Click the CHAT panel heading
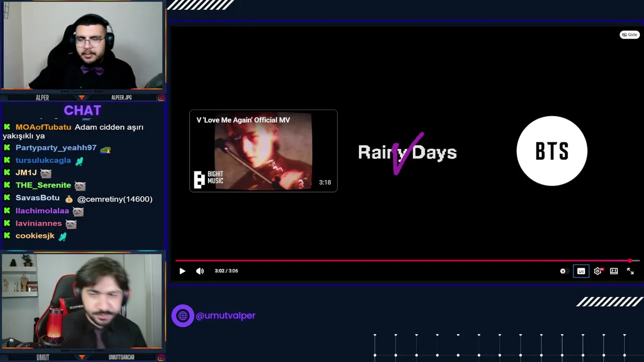This screenshot has height=362, width=644. coord(83,110)
